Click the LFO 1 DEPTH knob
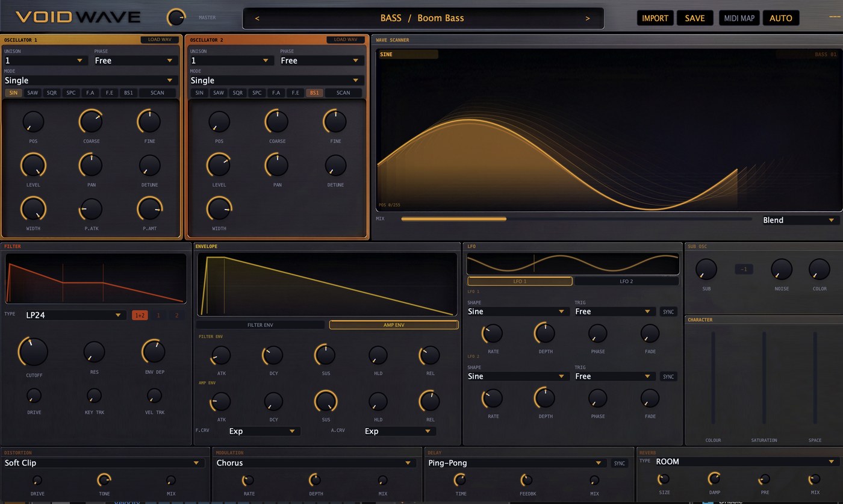The width and height of the screenshot is (843, 504). (545, 334)
